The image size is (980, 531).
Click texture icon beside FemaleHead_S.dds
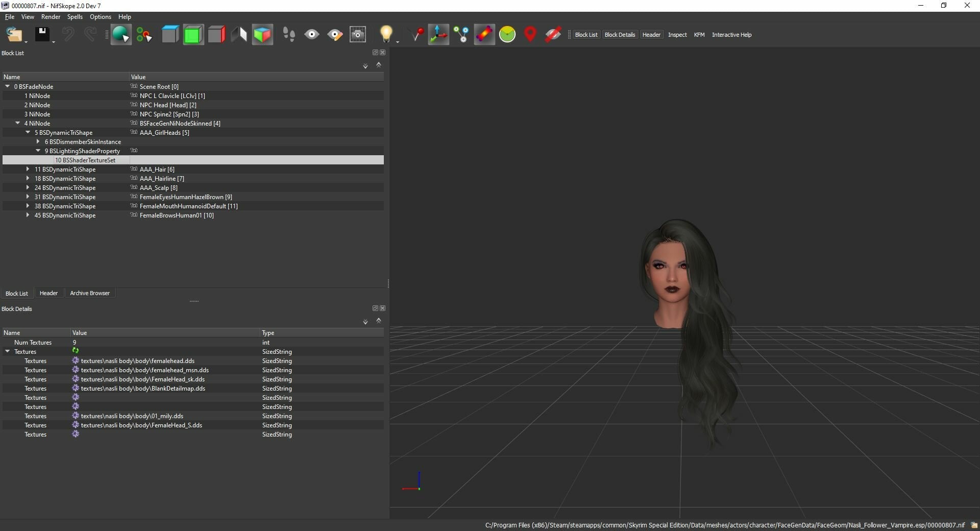(x=76, y=425)
